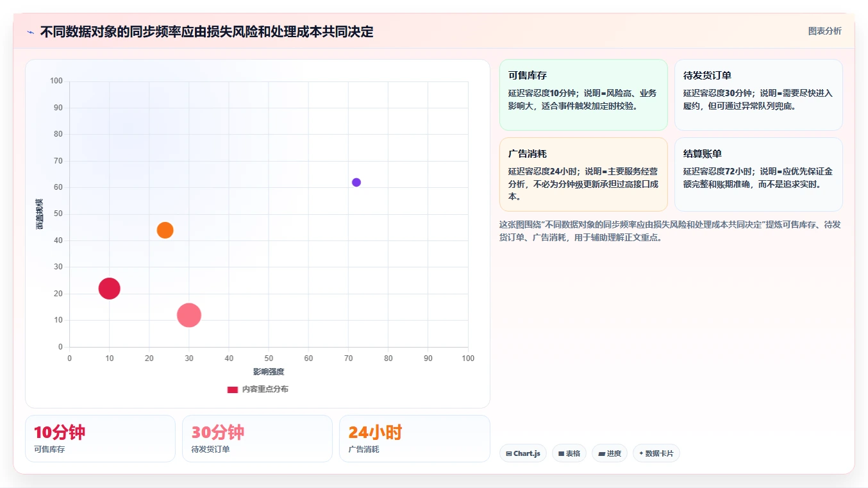Open the 广告消耗 info card
This screenshot has width=868, height=488.
(583, 174)
